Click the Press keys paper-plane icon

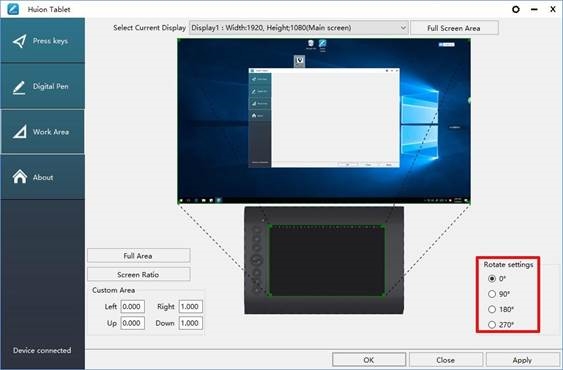pos(19,41)
